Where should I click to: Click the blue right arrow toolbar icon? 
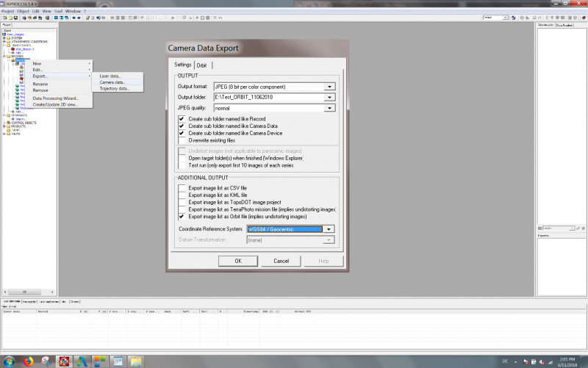pyautogui.click(x=79, y=18)
